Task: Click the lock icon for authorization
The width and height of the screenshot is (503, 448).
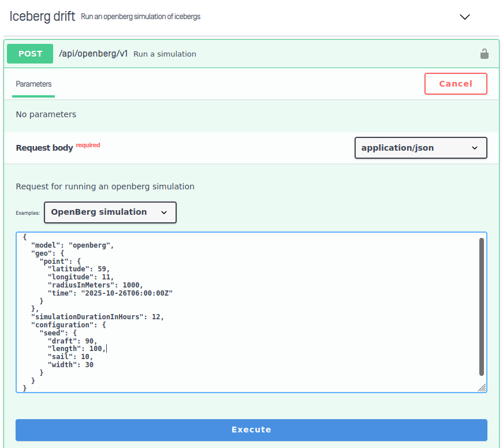Action: click(x=484, y=54)
